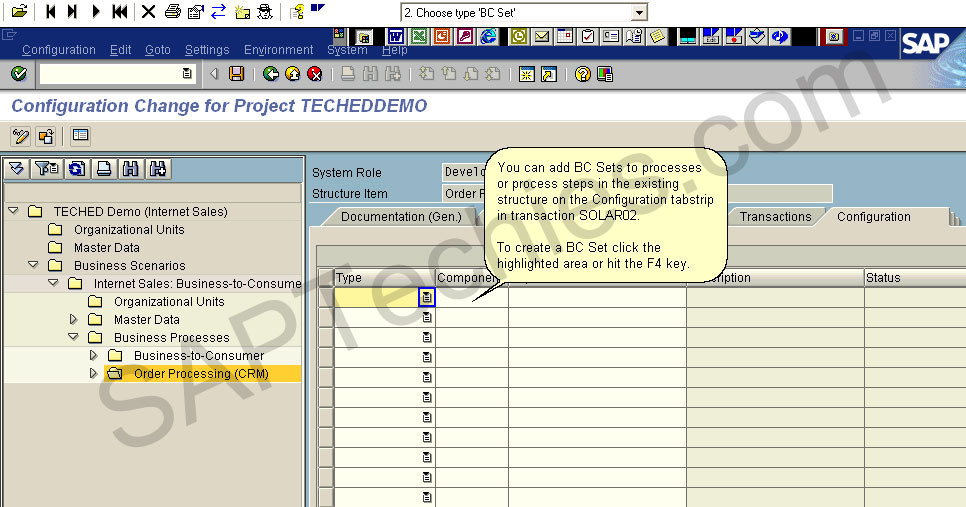The height and width of the screenshot is (507, 966).
Task: Click the Type column header
Action: click(x=384, y=278)
